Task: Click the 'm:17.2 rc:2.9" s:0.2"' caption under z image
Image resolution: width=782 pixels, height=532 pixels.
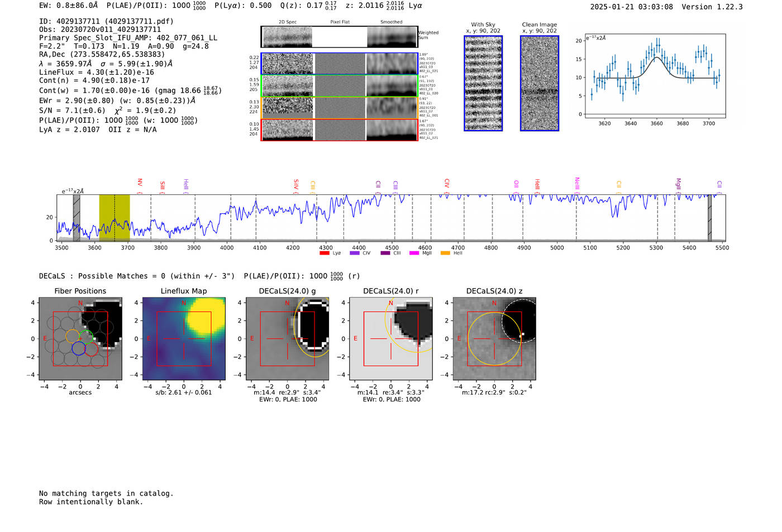Action: click(494, 392)
